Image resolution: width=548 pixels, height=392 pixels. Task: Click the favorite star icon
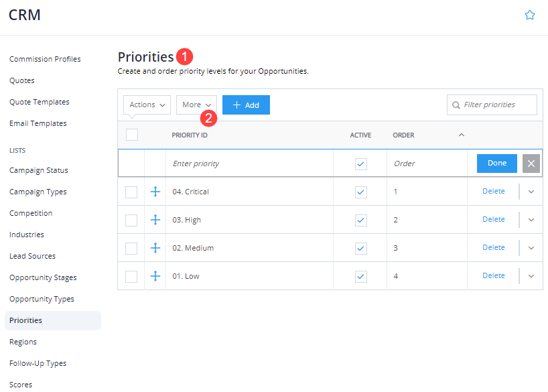point(529,15)
